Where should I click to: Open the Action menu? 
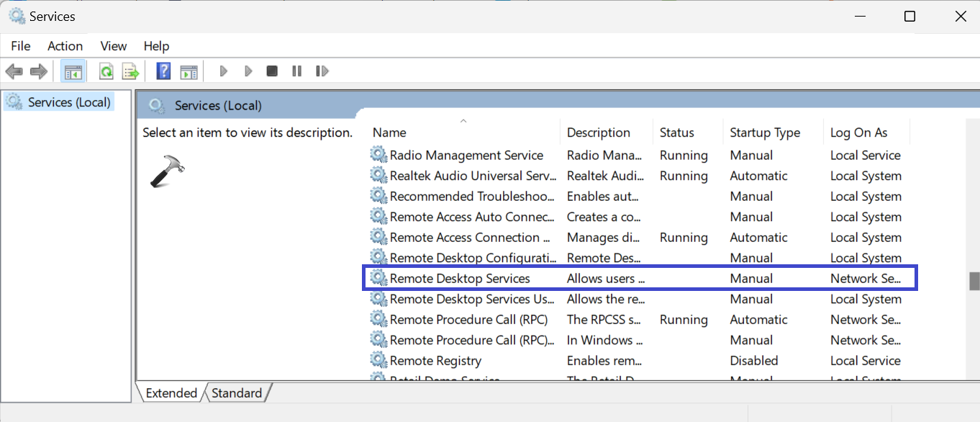[x=65, y=46]
